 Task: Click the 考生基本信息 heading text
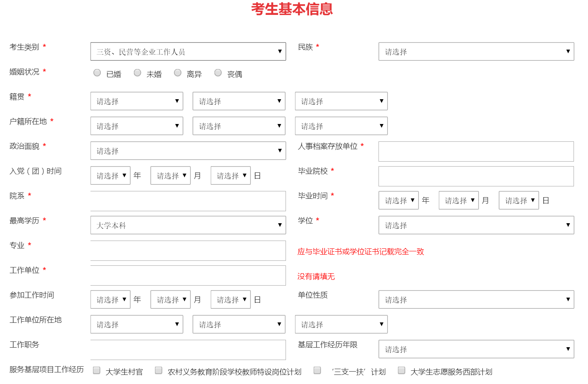(x=292, y=9)
